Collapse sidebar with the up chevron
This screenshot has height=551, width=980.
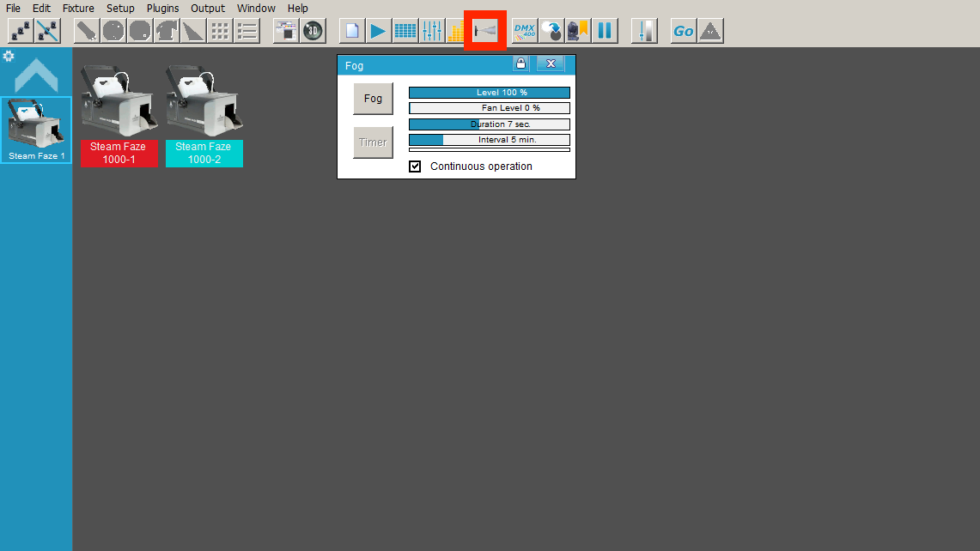click(36, 75)
